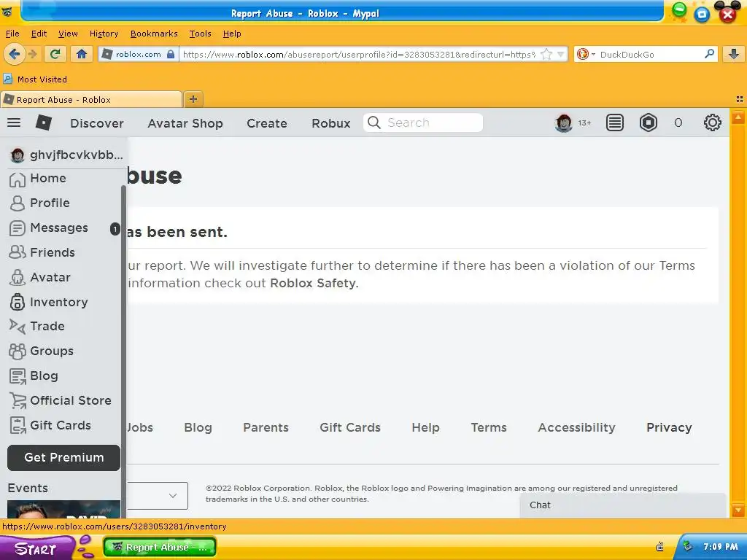Open the DuckDuckGo search engine selector
Screen dimensions: 747x560
(586, 54)
